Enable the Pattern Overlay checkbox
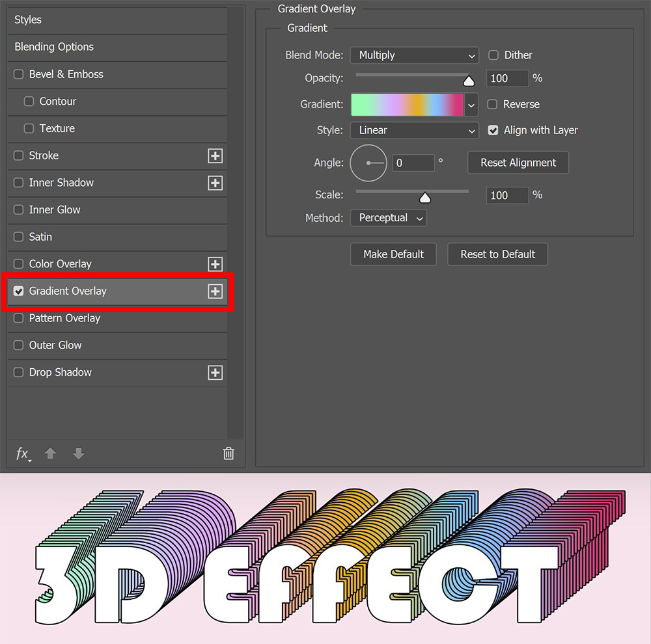 coord(18,318)
